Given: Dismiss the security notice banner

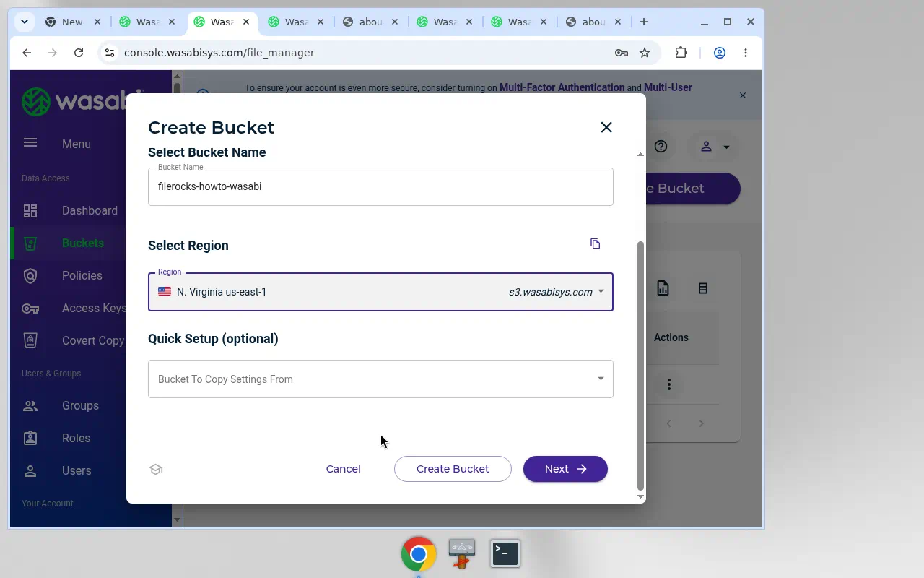Looking at the screenshot, I should point(743,95).
